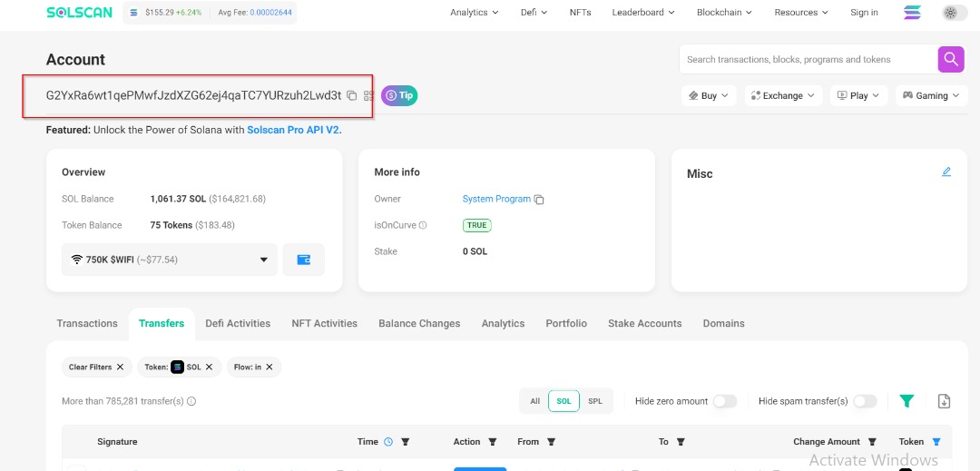Click the Solscan logo
Screen dimensions: 980x471
pyautogui.click(x=79, y=13)
